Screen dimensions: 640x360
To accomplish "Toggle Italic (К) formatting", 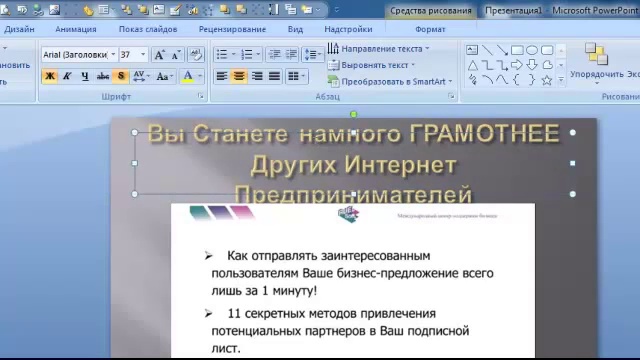I will [67, 76].
